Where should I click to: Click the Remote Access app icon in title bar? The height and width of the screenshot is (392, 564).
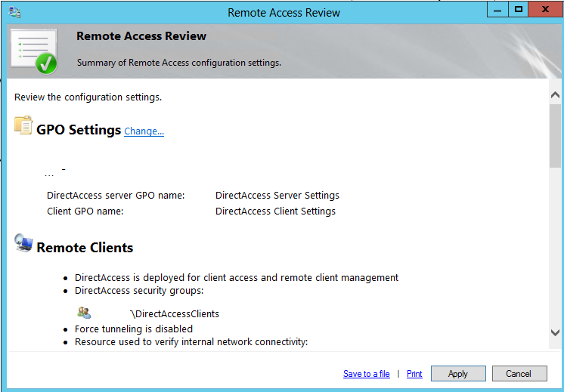click(x=15, y=12)
